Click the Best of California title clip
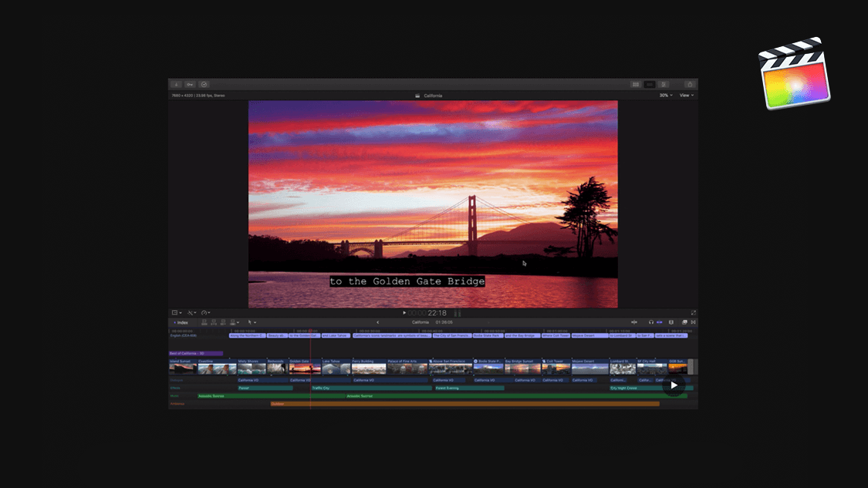This screenshot has width=868, height=488. (196, 353)
